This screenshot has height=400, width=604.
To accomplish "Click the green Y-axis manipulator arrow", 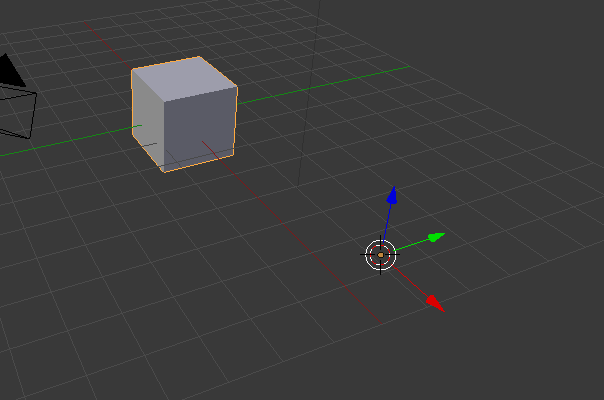I will coord(436,237).
